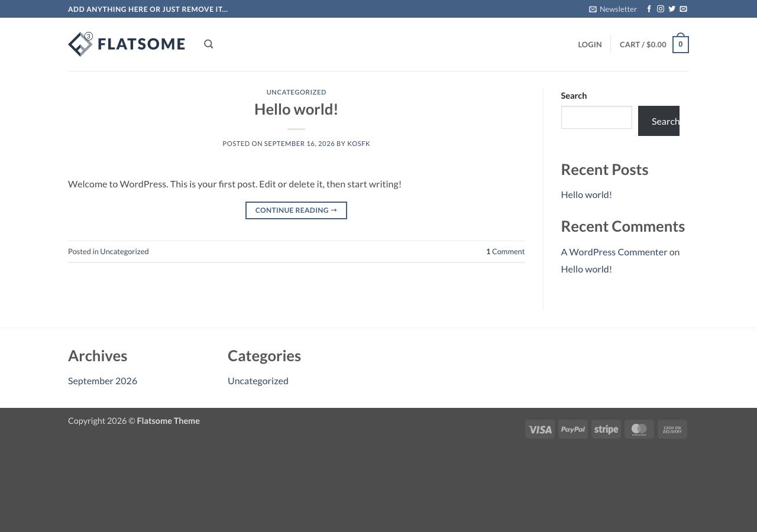Viewport: 757px width, 532px height.
Task: Click the Categories heading
Action: point(264,356)
